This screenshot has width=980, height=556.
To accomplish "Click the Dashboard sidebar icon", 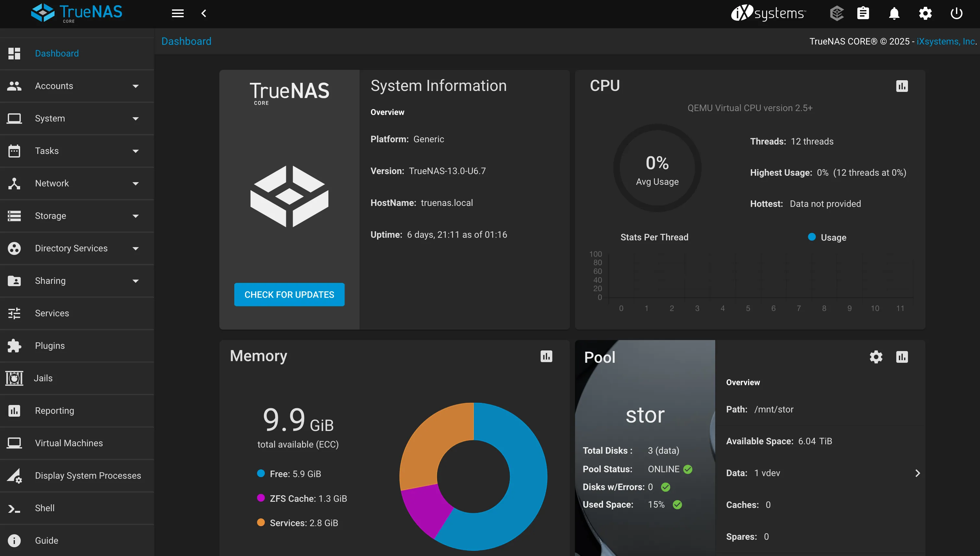I will (x=14, y=54).
